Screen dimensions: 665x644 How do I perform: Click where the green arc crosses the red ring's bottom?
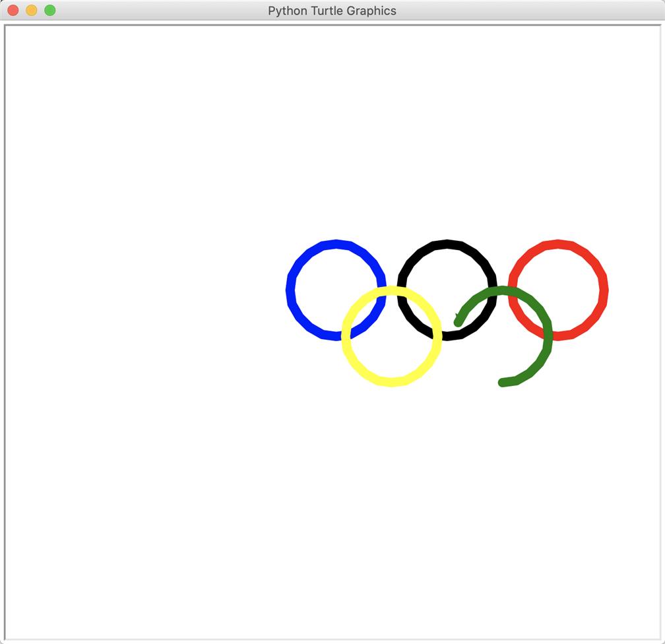(548, 335)
